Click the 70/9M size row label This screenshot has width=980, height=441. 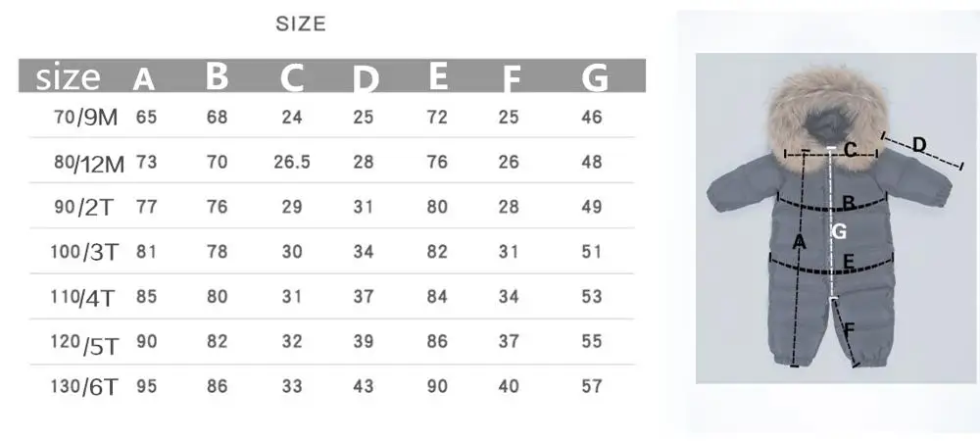(85, 117)
